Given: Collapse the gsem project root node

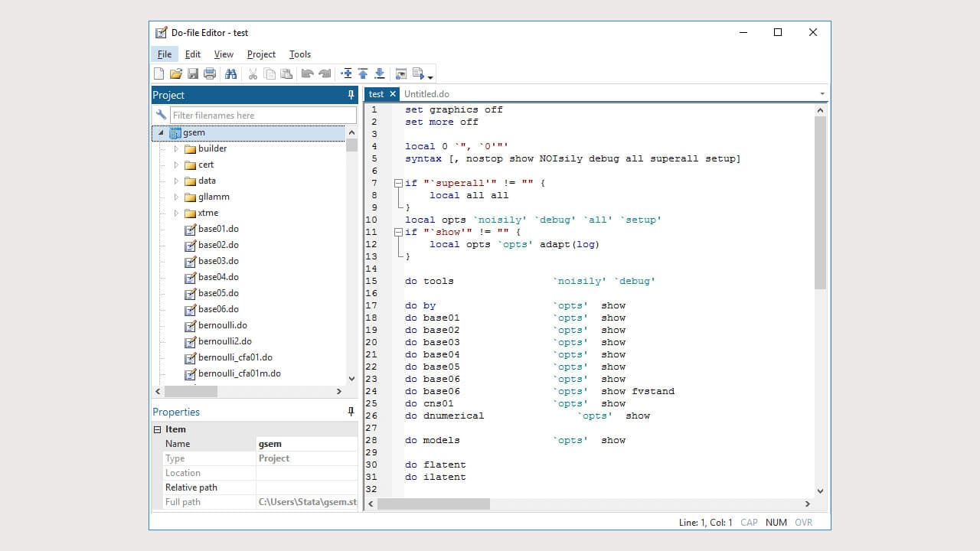Looking at the screenshot, I should tap(161, 132).
